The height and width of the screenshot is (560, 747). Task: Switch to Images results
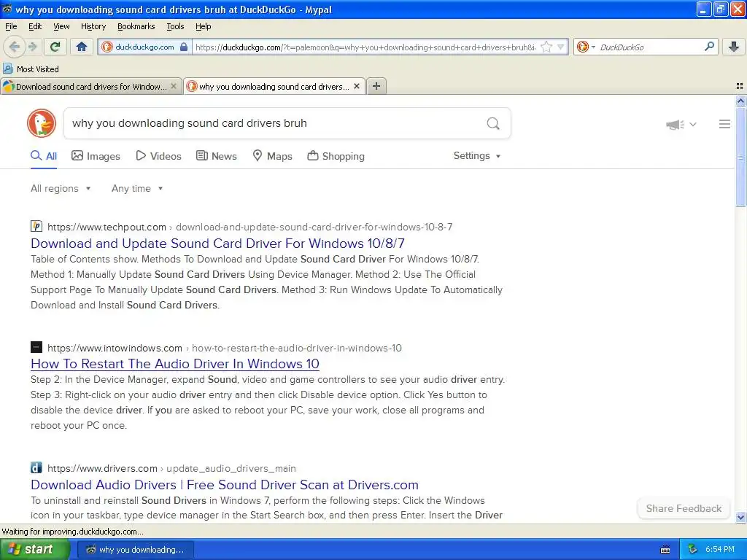96,156
